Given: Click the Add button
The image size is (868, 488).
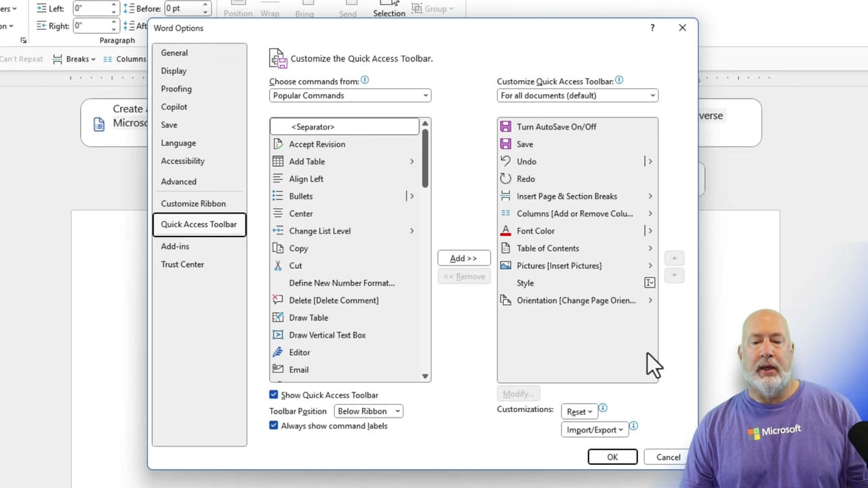Looking at the screenshot, I should (x=463, y=258).
